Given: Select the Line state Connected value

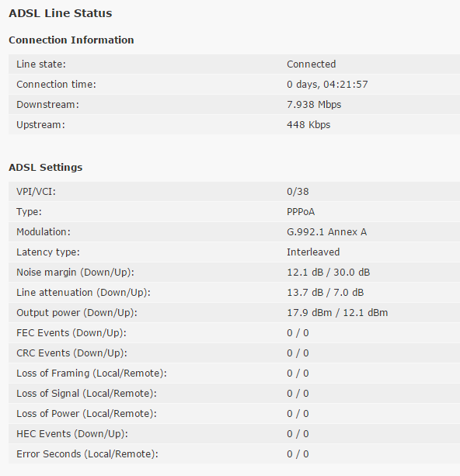Looking at the screenshot, I should tap(311, 64).
